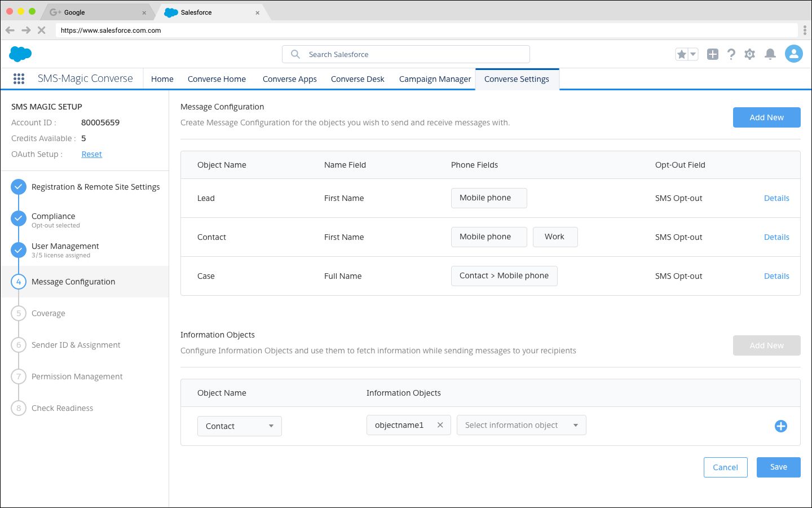This screenshot has height=508, width=812.
Task: Expand the favorites list dropdown arrow
Action: coord(694,54)
